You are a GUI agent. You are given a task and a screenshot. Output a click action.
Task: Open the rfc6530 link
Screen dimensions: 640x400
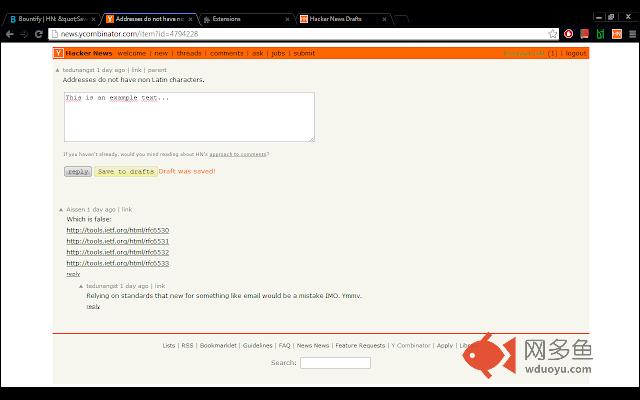[x=118, y=230]
